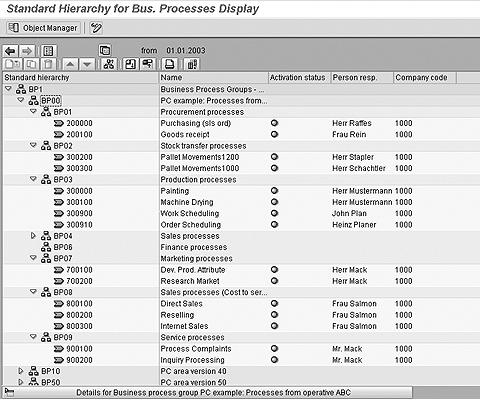Click the create new document icon

12,64
